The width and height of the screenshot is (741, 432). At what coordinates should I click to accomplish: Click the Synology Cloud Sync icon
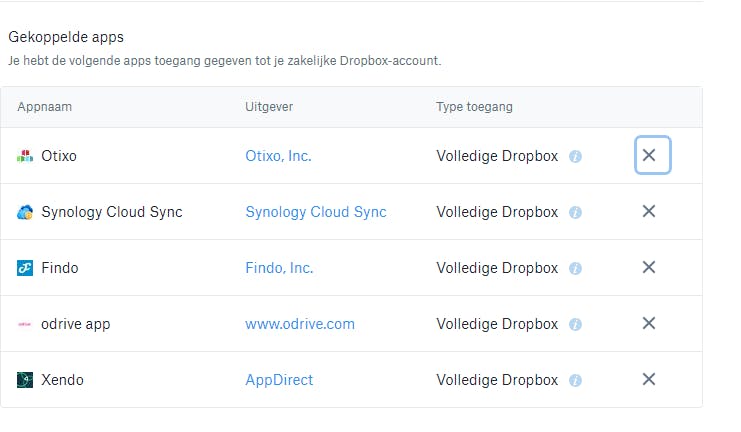(x=25, y=212)
